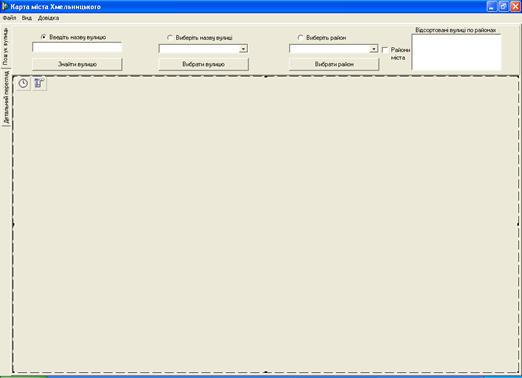Expand the street name dropdown arrow
522x378 pixels.
pos(243,49)
